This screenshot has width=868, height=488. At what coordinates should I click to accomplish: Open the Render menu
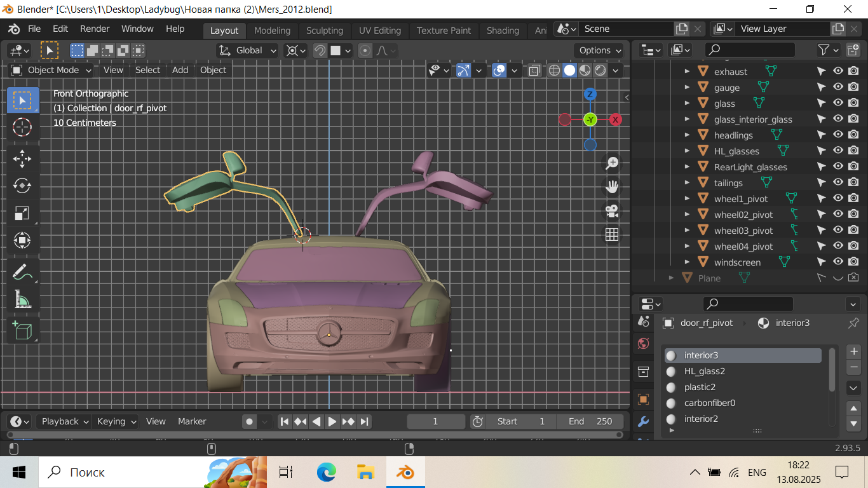[x=95, y=29]
